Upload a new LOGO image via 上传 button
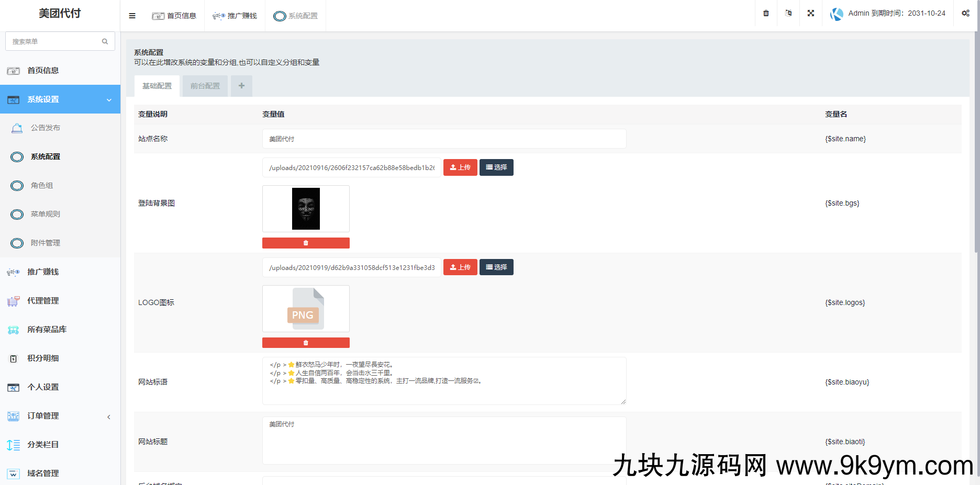Viewport: 980px width, 485px height. pyautogui.click(x=460, y=267)
